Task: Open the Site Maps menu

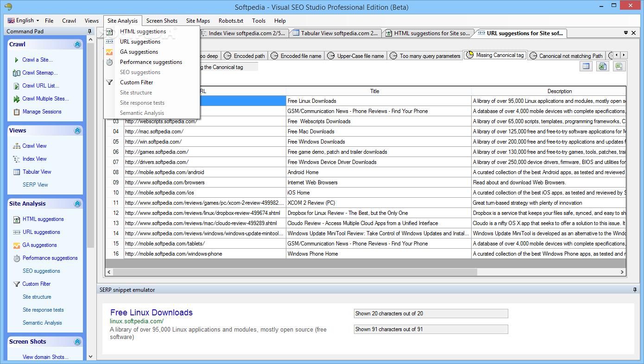Action: [x=198, y=21]
